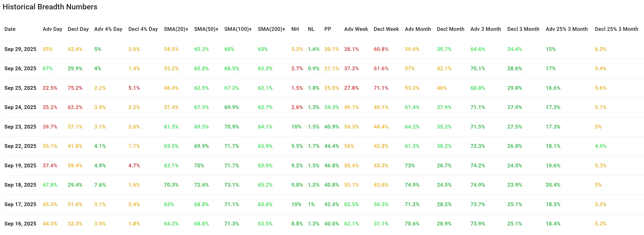
Task: Select the 20.4% Adv 25% 3 Month value
Action: point(553,185)
